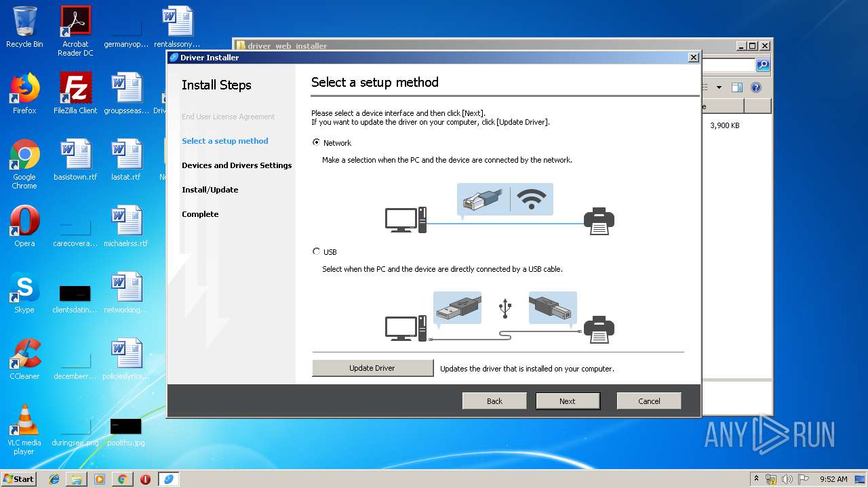868x488 pixels.
Task: Click the Ethernet plug illustration
Action: [x=481, y=199]
